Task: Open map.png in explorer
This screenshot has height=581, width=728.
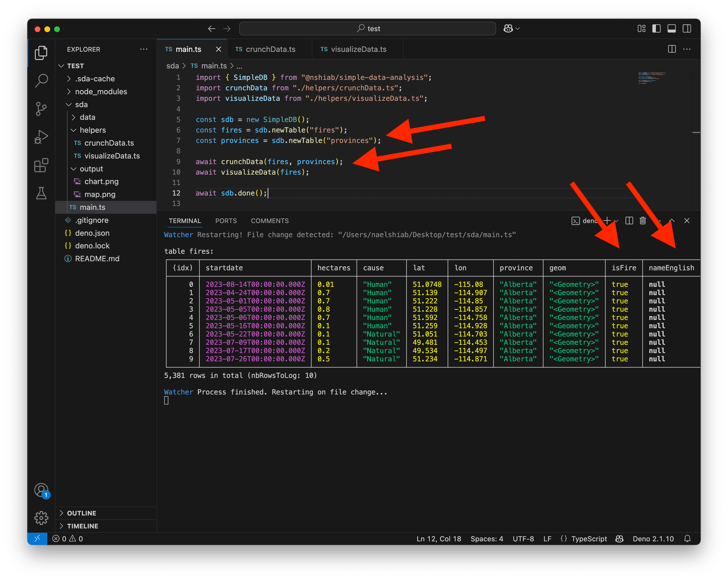Action: tap(106, 194)
